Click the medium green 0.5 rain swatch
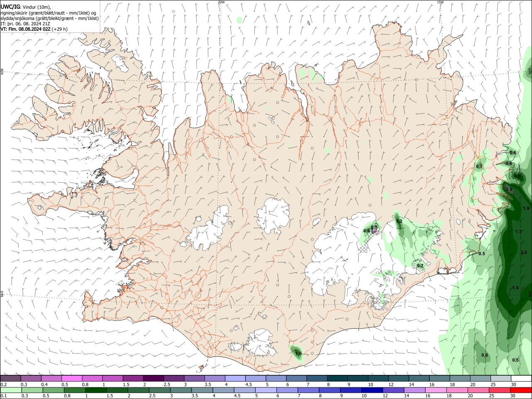Screen dimensions: 532x399 pyautogui.click(x=53, y=390)
